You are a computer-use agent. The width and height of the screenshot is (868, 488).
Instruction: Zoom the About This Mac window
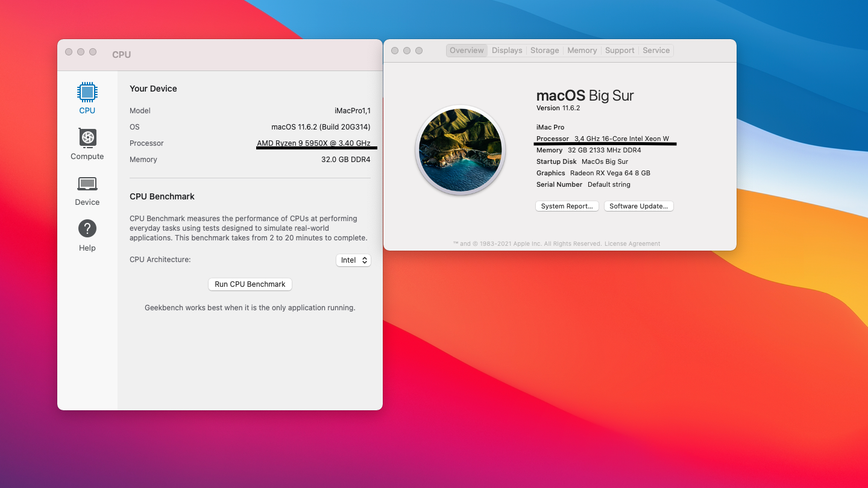[x=419, y=51]
